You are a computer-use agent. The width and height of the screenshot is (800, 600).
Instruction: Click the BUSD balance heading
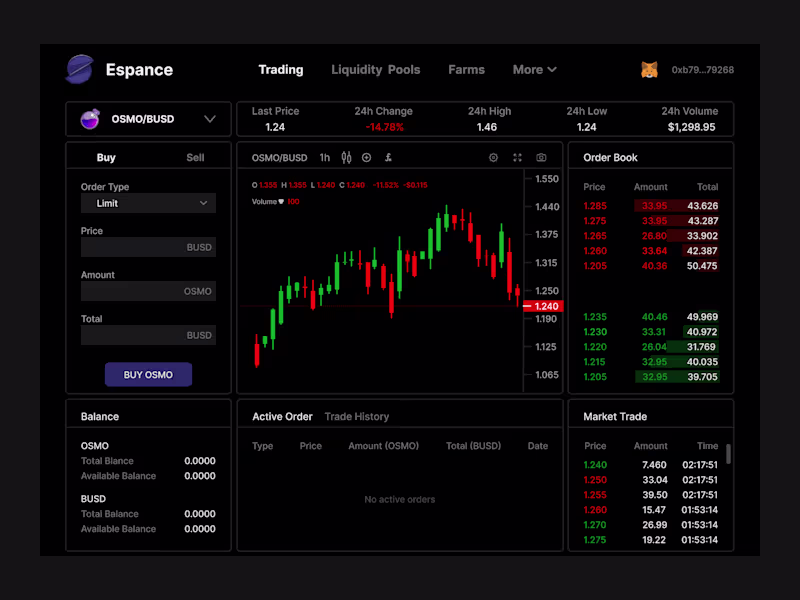[93, 498]
